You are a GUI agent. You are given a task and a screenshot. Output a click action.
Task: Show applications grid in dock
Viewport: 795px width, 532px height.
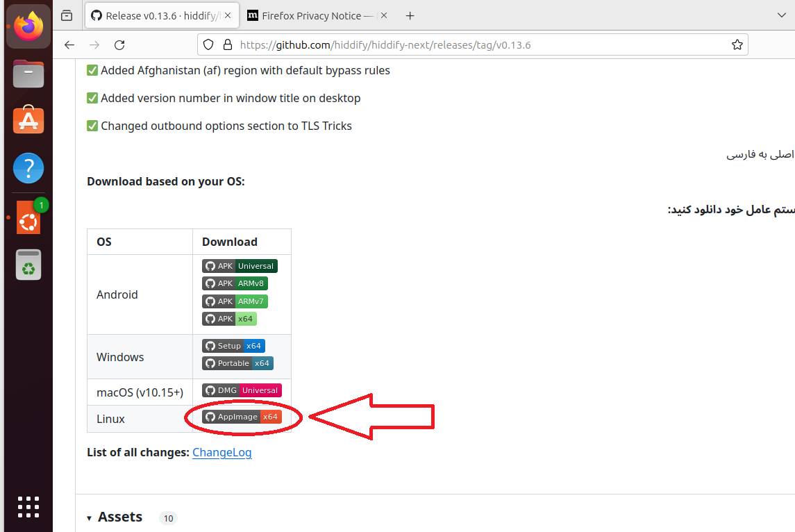[28, 506]
